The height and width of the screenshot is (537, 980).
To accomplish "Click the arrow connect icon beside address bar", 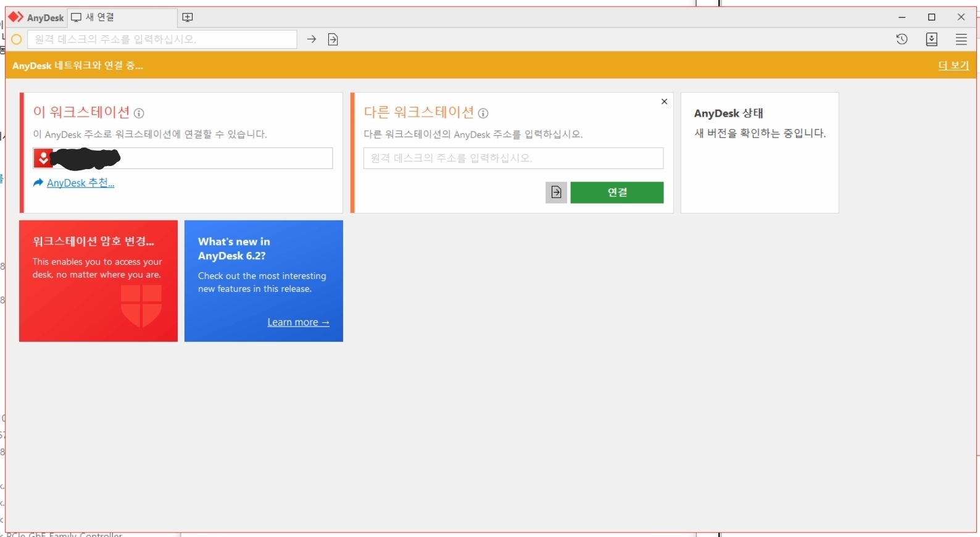I will tap(312, 40).
